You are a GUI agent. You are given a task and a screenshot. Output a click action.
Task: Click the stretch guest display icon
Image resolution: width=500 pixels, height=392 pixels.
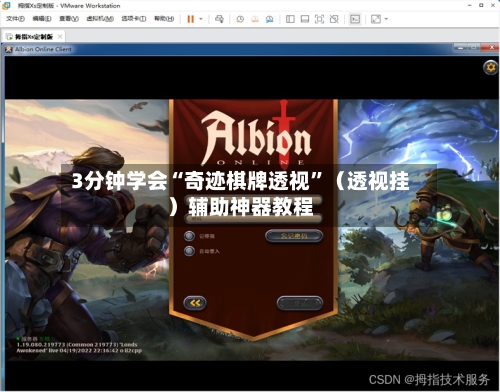pyautogui.click(x=376, y=19)
